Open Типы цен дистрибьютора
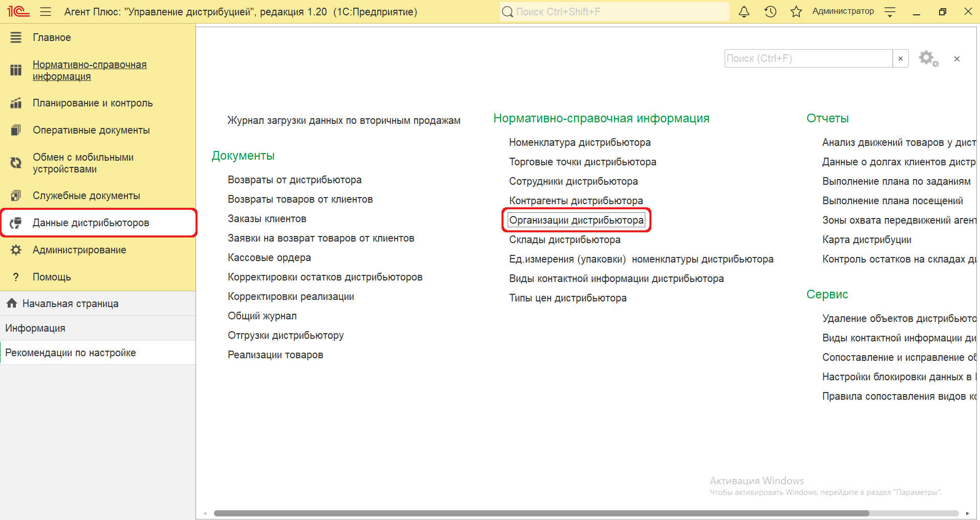The height and width of the screenshot is (520, 980). click(568, 298)
